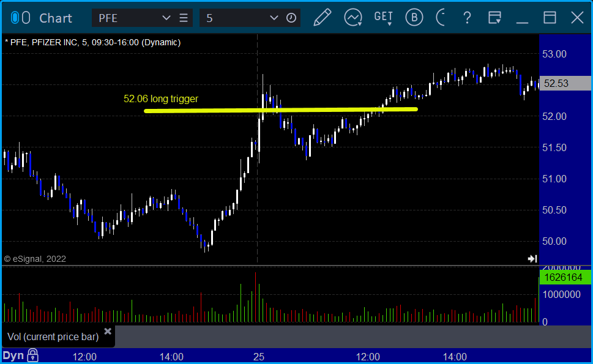593x364 pixels.
Task: Jump to latest bar using arrow-to-end icon
Action: (x=532, y=259)
